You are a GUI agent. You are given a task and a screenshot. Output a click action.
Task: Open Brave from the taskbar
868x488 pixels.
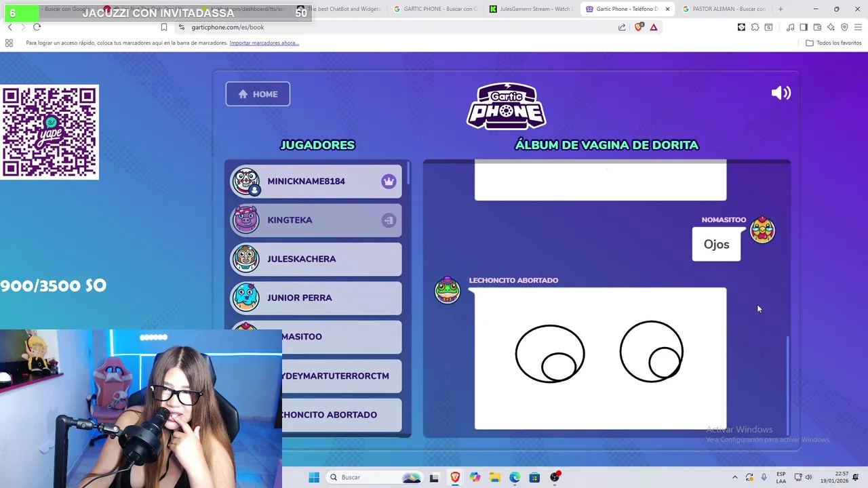[x=455, y=477]
